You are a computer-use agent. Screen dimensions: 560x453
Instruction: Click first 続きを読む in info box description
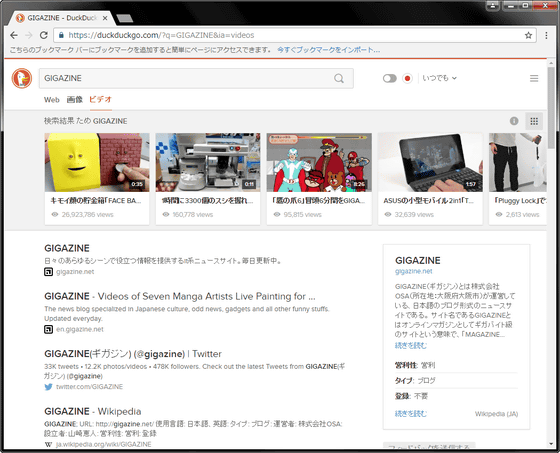pyautogui.click(x=411, y=345)
